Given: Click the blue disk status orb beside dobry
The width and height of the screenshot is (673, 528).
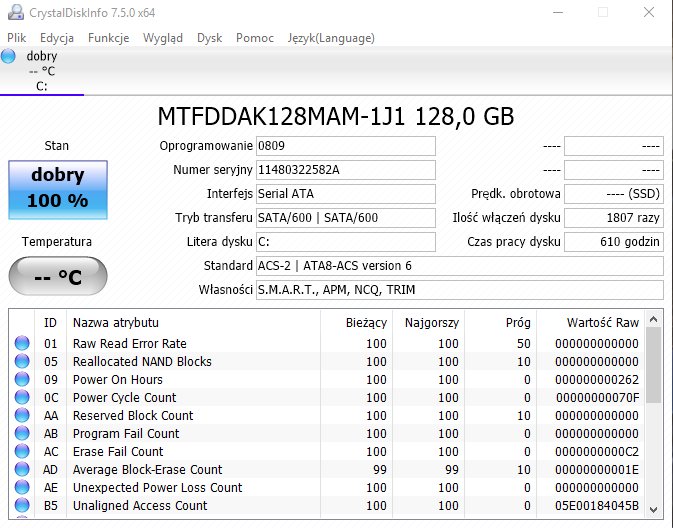Looking at the screenshot, I should tap(8, 56).
